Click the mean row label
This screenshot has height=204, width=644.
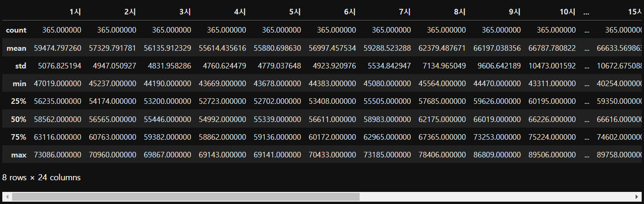(17, 48)
